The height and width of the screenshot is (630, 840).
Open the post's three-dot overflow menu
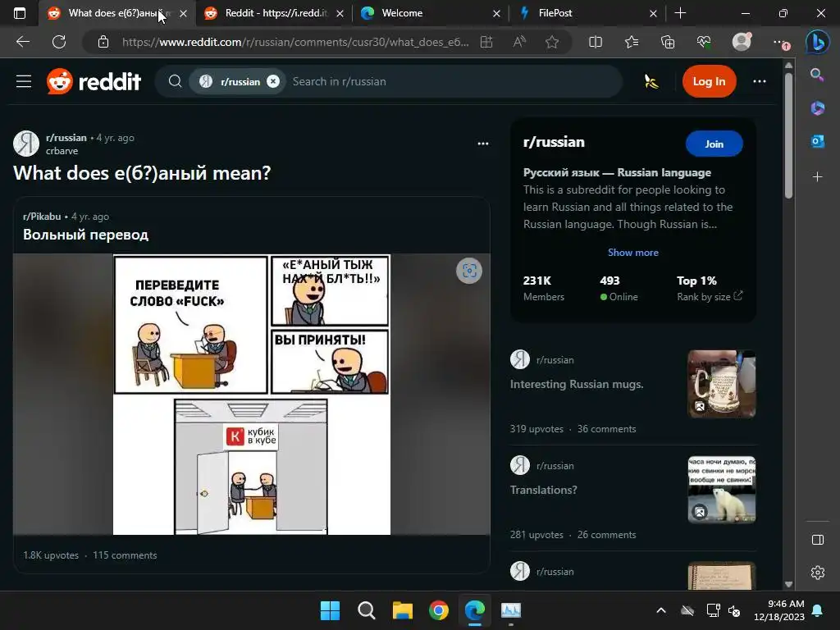pos(482,144)
